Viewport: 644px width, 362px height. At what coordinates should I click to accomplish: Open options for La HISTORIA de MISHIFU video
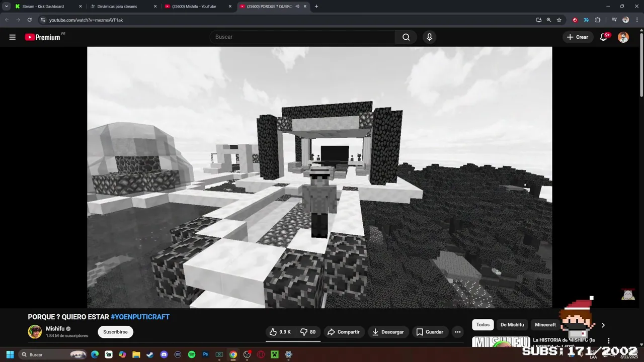click(x=608, y=341)
